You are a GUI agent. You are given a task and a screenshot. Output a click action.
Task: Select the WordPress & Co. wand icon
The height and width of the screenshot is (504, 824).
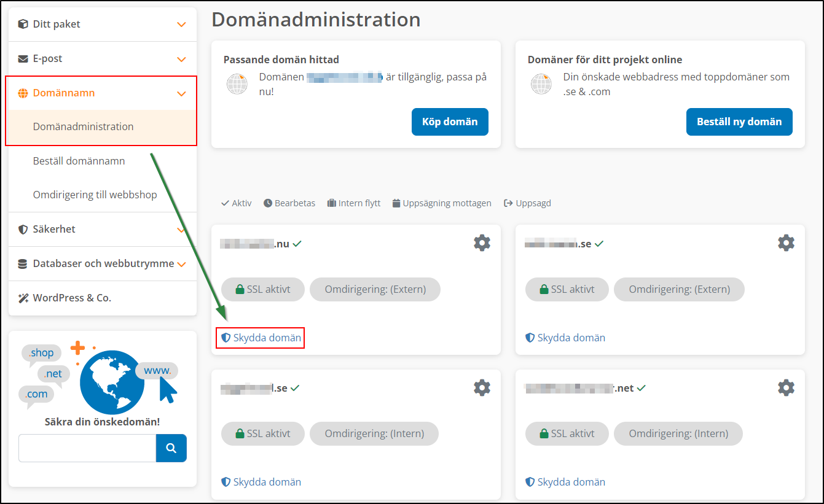pos(25,298)
